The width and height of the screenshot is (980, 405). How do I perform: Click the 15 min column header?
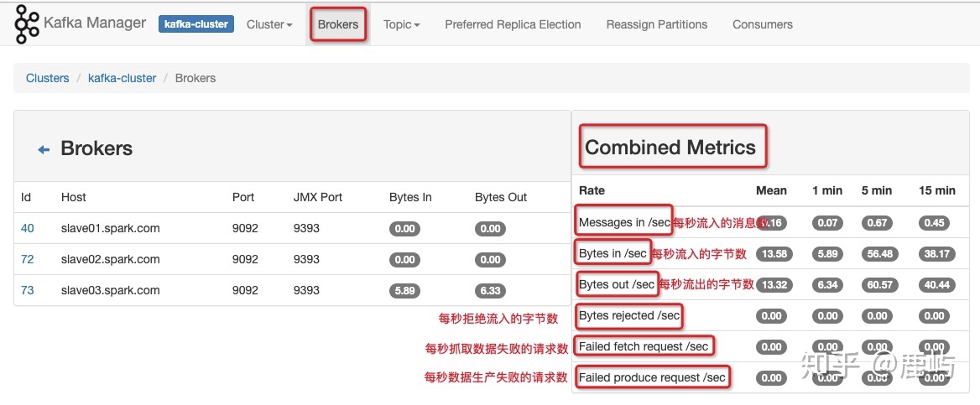[x=937, y=190]
